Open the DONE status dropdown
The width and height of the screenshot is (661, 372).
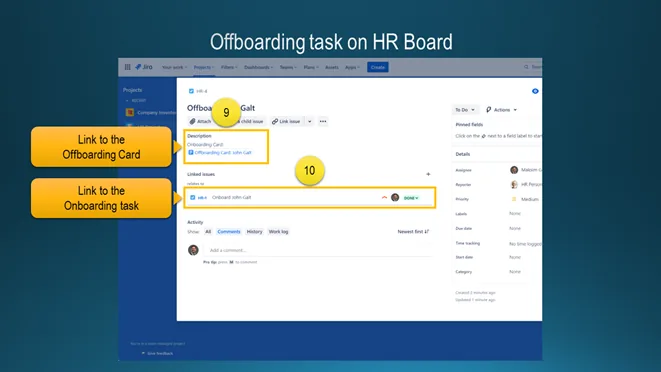click(x=411, y=198)
